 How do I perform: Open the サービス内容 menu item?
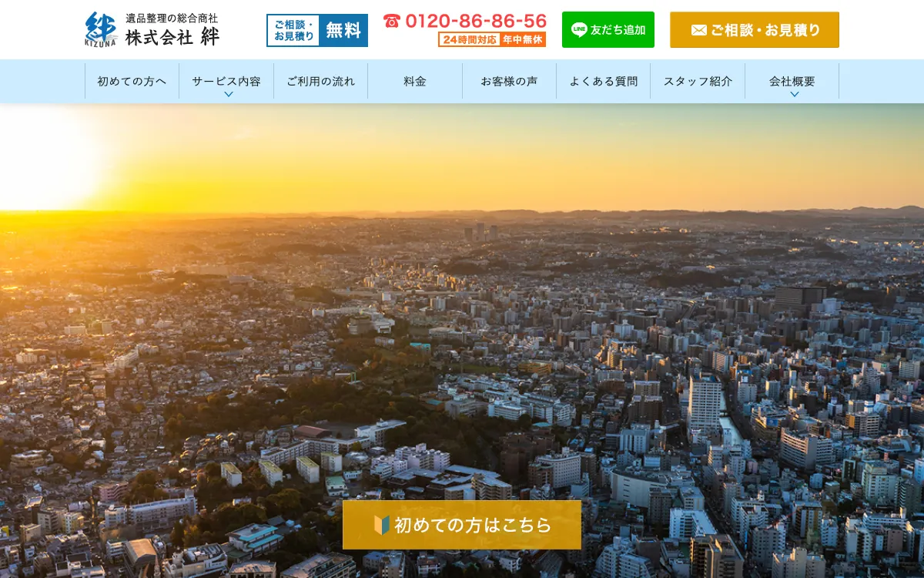tap(226, 81)
